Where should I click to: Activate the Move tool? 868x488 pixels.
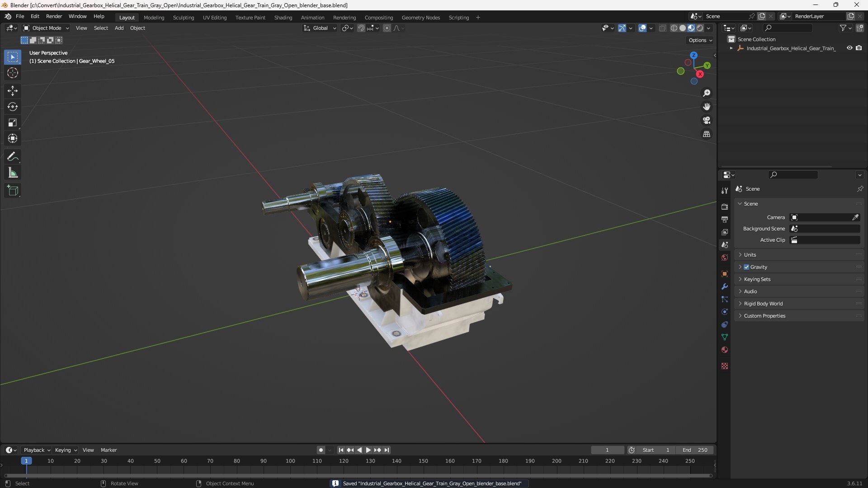[13, 91]
